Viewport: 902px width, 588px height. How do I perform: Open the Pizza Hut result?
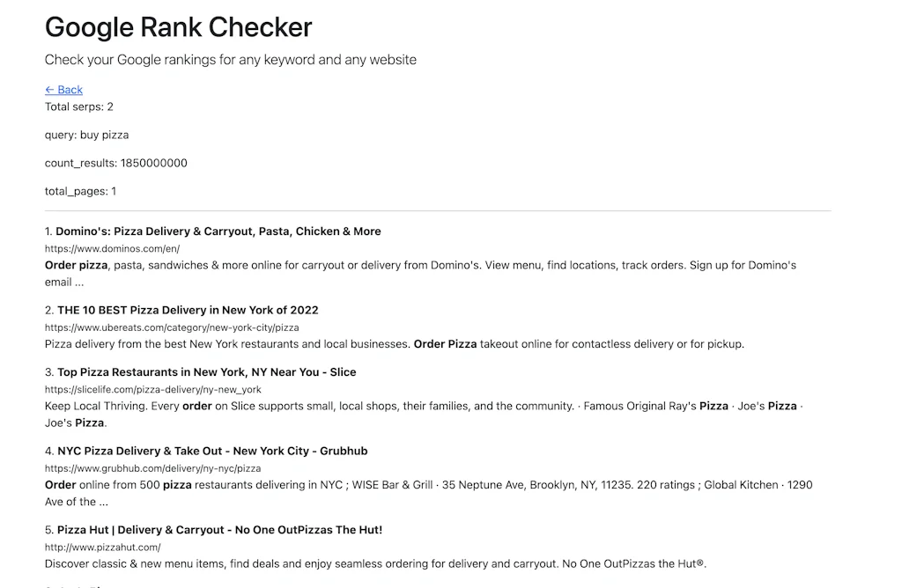point(216,529)
